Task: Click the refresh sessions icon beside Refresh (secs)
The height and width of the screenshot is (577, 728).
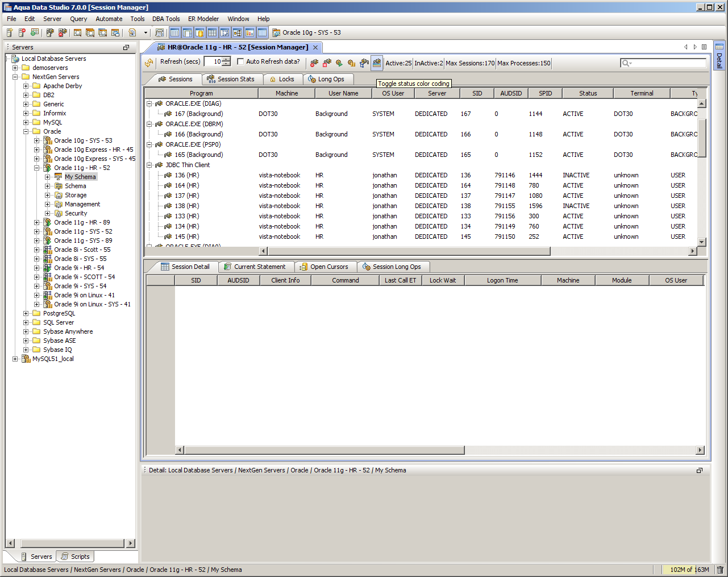Action: point(149,63)
